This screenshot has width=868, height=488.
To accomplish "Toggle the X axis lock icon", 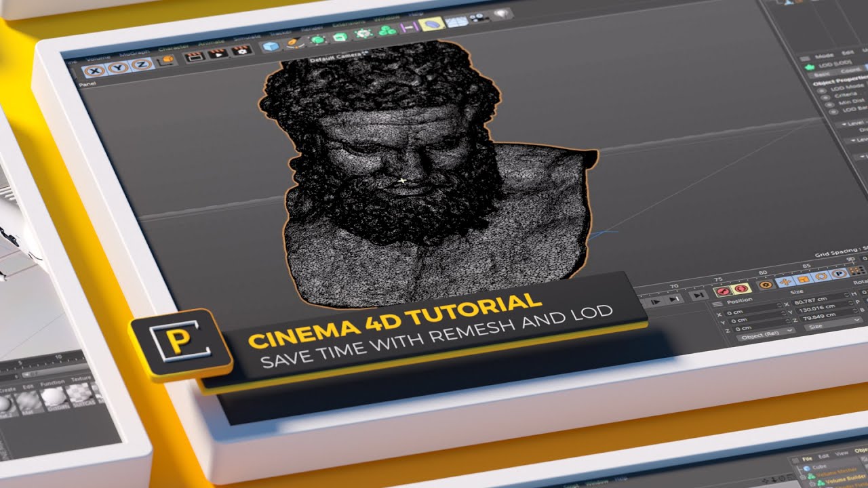I will pyautogui.click(x=95, y=70).
